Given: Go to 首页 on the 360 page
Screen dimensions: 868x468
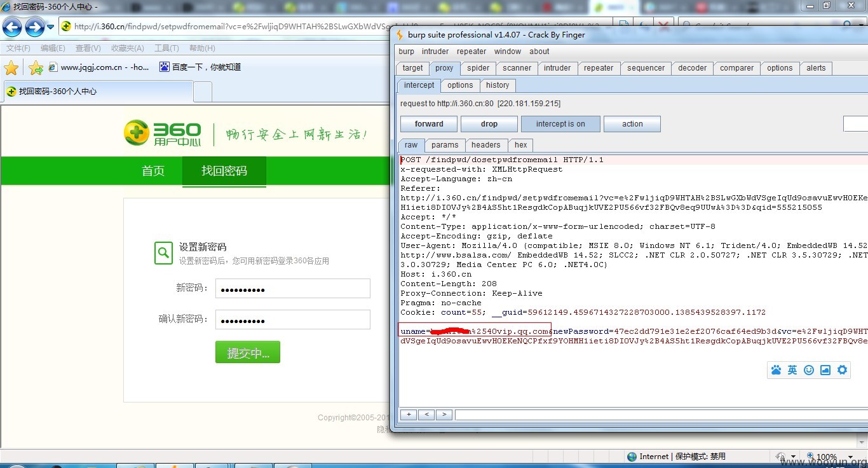Looking at the screenshot, I should (x=153, y=171).
